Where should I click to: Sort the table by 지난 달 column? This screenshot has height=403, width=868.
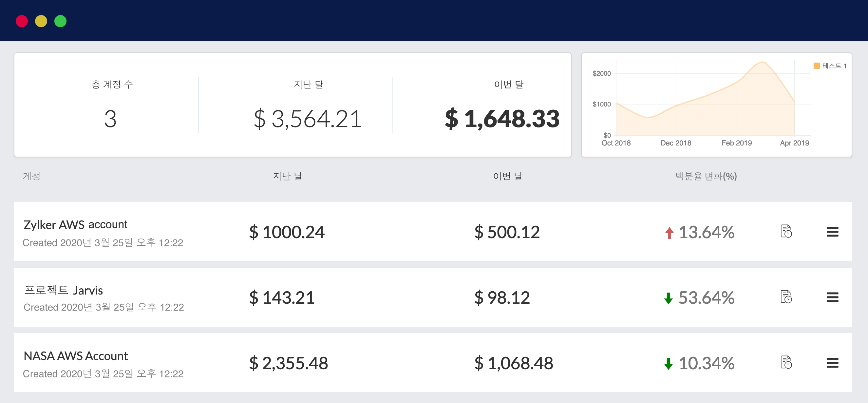pyautogui.click(x=287, y=176)
